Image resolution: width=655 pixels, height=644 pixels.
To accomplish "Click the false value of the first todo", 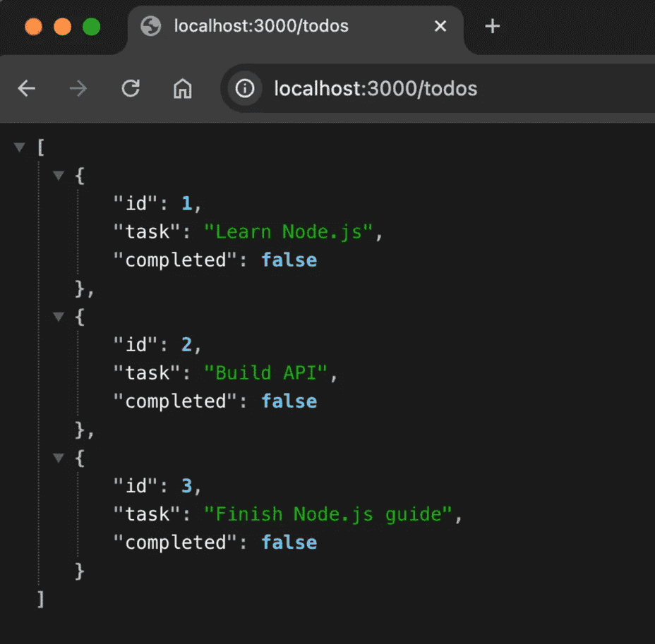I will click(289, 260).
